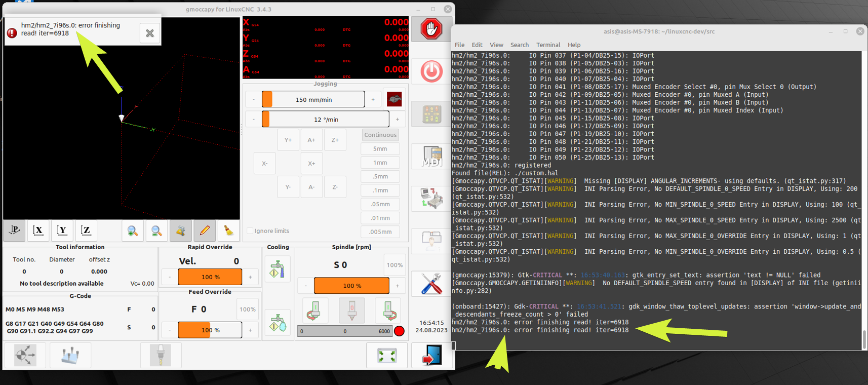Select .005mm jog increment
868x385 pixels.
[x=380, y=232]
